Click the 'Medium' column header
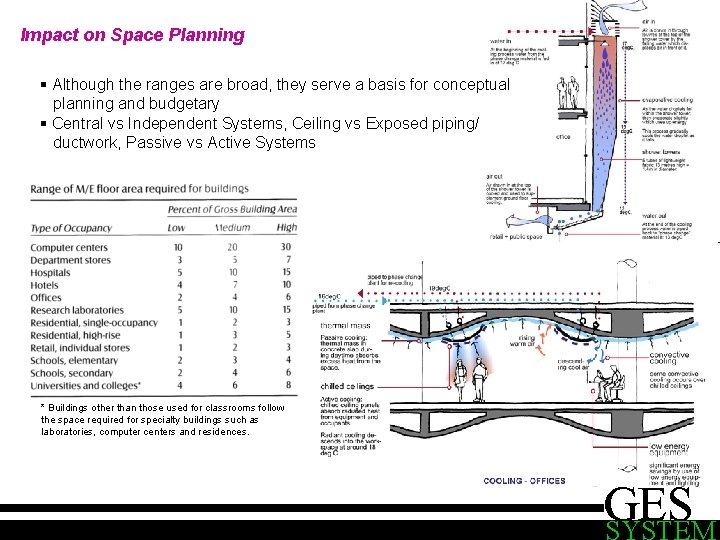Viewport: 720px width, 540px height. pyautogui.click(x=233, y=228)
